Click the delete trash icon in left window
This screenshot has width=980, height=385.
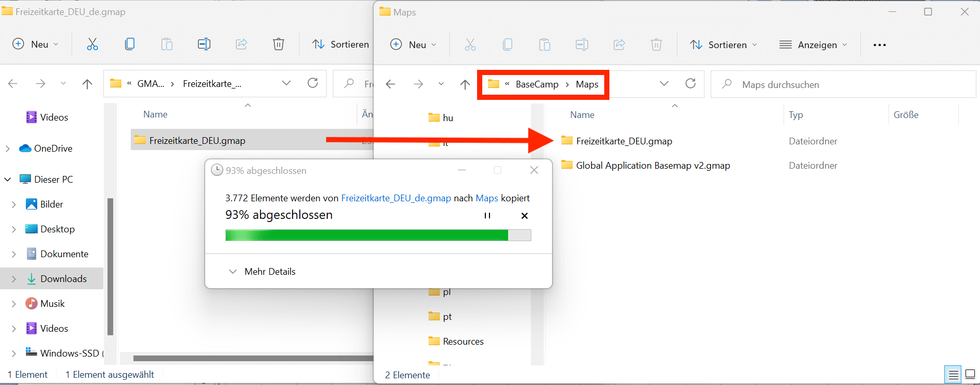278,45
